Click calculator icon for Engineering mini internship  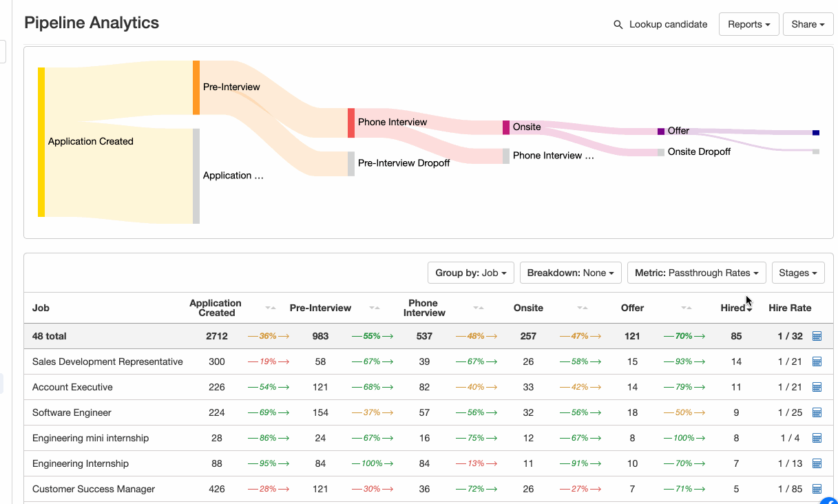pyautogui.click(x=817, y=438)
